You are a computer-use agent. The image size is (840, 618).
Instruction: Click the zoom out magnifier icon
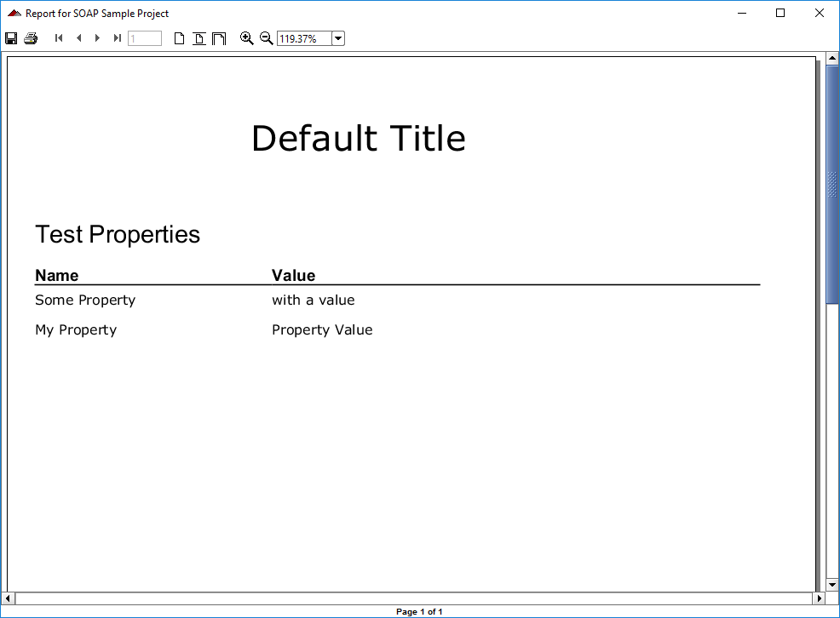[267, 37]
